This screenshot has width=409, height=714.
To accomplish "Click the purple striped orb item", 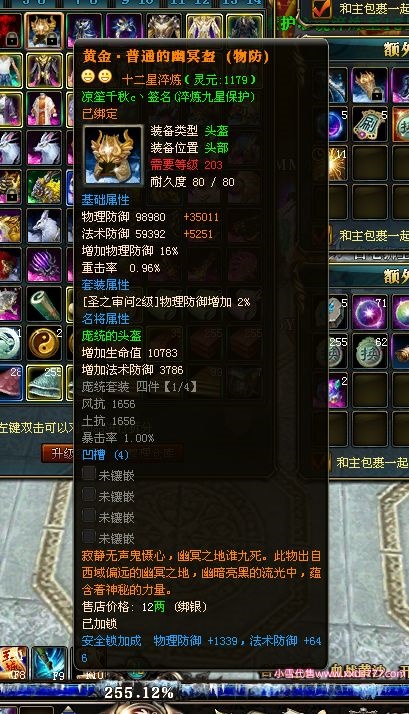I will coord(44,265).
